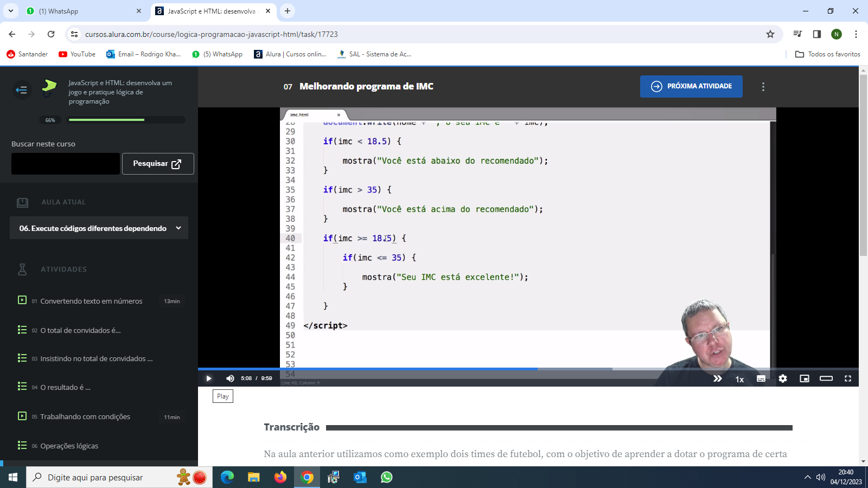868x488 pixels.
Task: Open the SAL - Sistema de Ac... bookmark
Action: point(374,54)
